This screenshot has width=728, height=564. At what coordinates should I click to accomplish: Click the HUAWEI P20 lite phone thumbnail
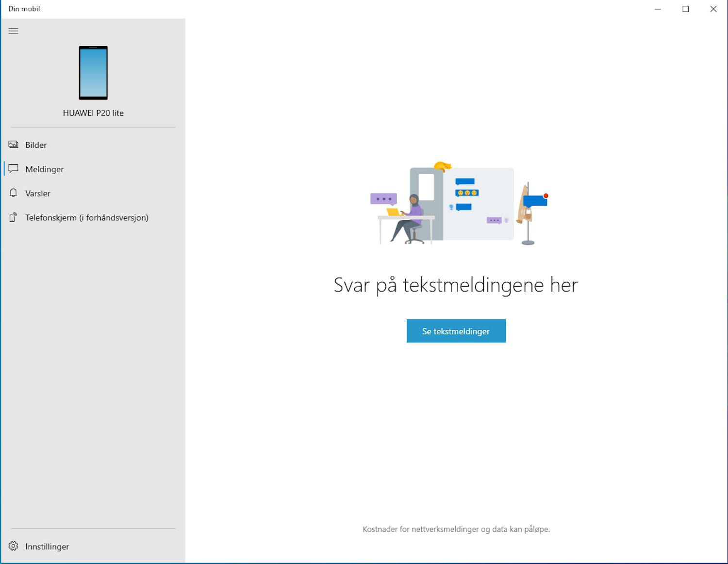tap(93, 73)
